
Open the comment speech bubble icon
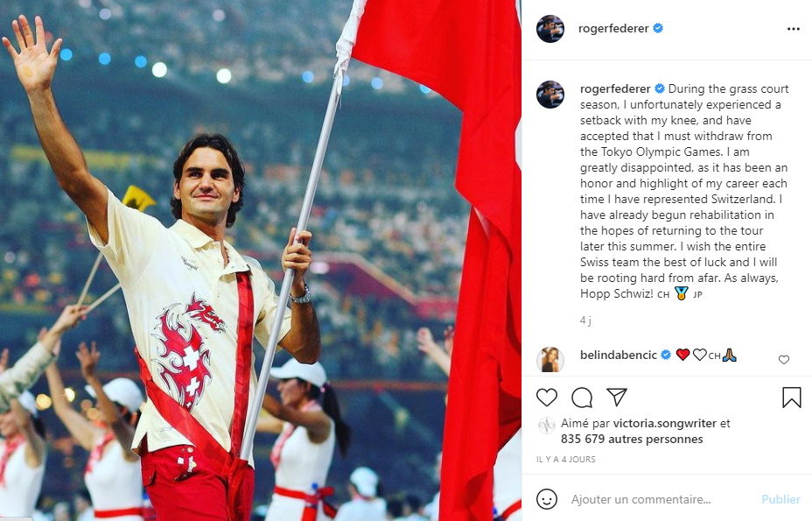pyautogui.click(x=582, y=398)
